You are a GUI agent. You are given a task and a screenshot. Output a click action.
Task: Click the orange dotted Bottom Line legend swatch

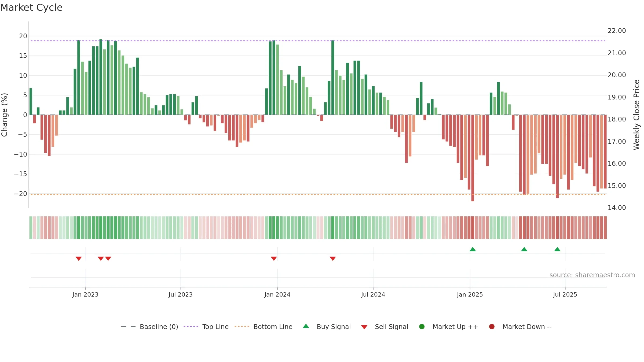242,327
